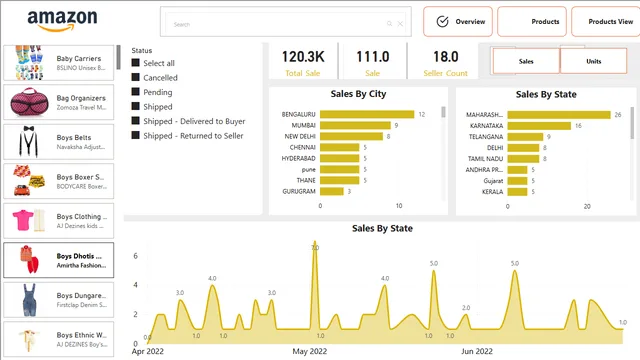
Task: Click the Amazon logo
Action: [62, 20]
